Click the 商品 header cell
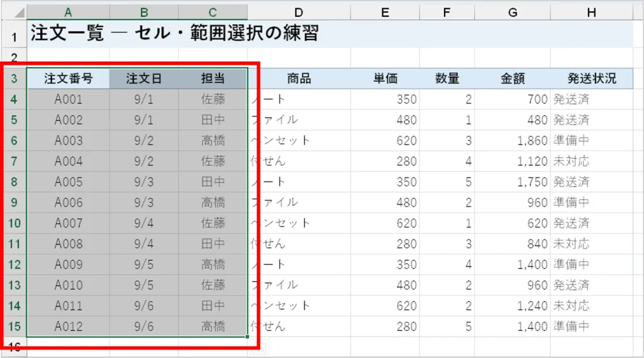Screen dimensions: 644x358 click(299, 79)
